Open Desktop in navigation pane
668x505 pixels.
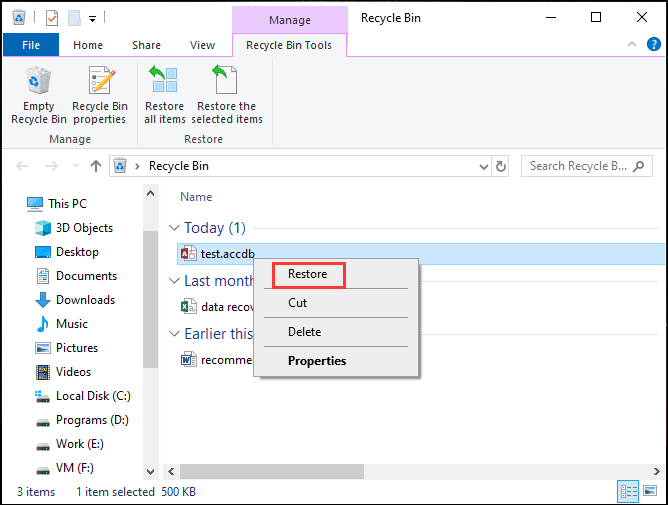tap(67, 252)
